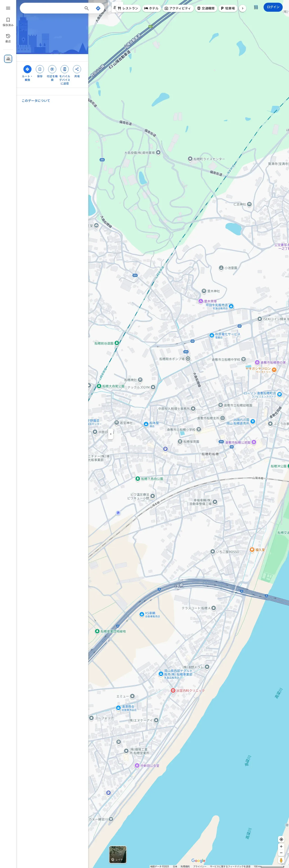Open KS車輌 car dealer marker

point(142,614)
